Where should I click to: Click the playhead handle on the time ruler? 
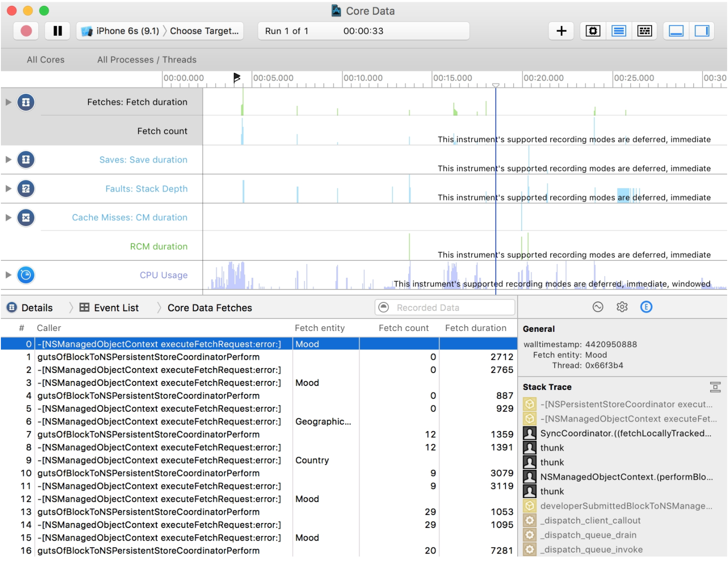(496, 85)
